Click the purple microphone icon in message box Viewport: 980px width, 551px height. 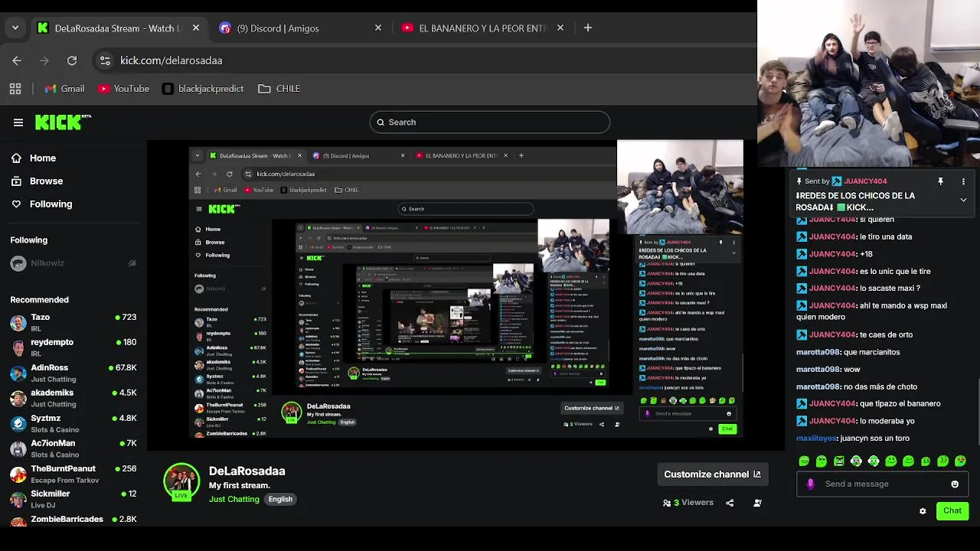click(x=811, y=484)
